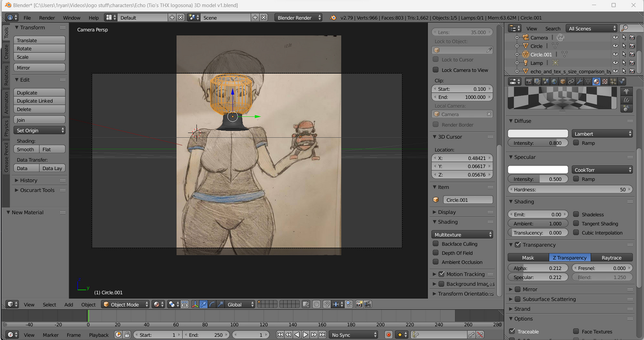Toggle visibility eye of Lamp object
644x340 pixels.
[615, 63]
